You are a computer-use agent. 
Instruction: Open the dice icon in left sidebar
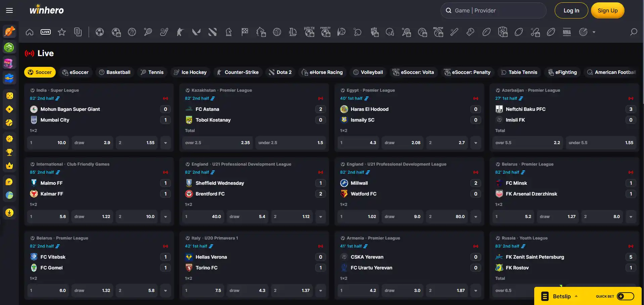[9, 96]
